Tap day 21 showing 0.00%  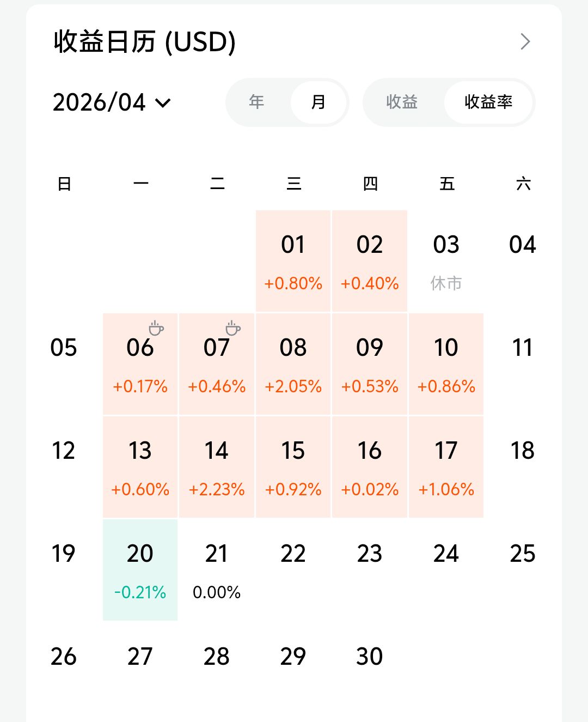tap(217, 569)
